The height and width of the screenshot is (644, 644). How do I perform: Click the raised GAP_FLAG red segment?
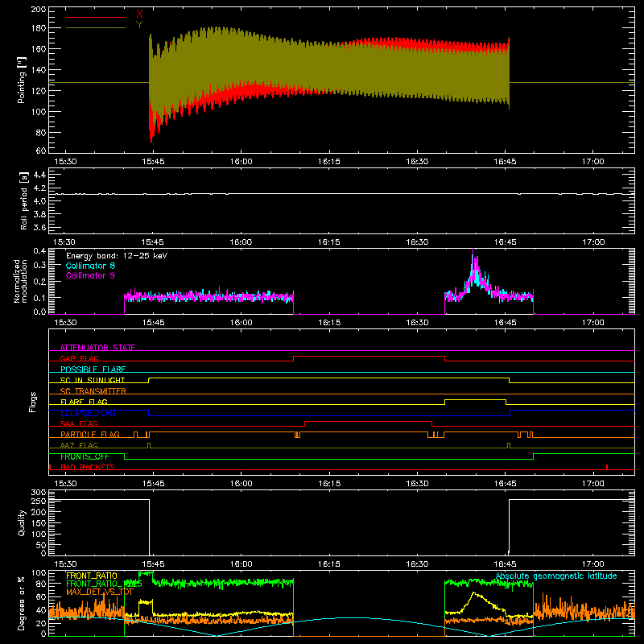369,357
